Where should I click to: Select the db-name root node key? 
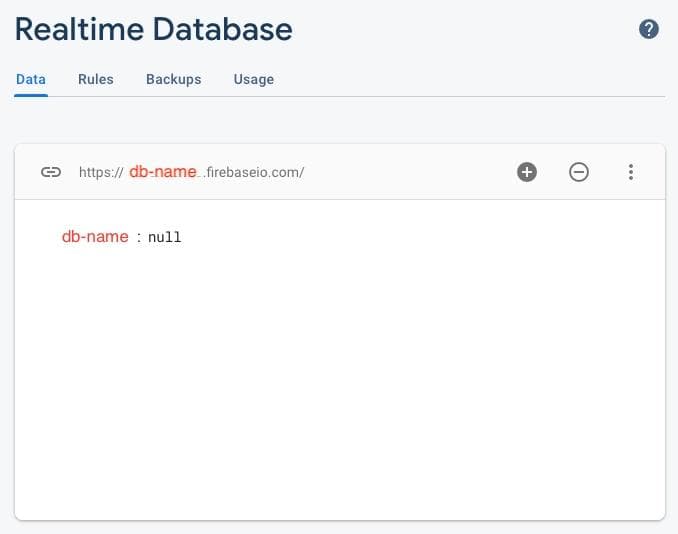point(95,237)
